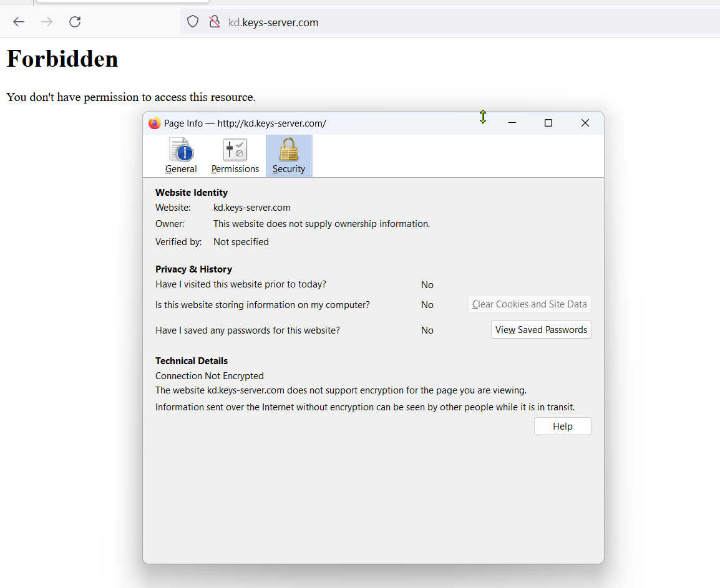Click 'This website does not supply ownership information.'
Screen dimensions: 720x588
(321, 224)
